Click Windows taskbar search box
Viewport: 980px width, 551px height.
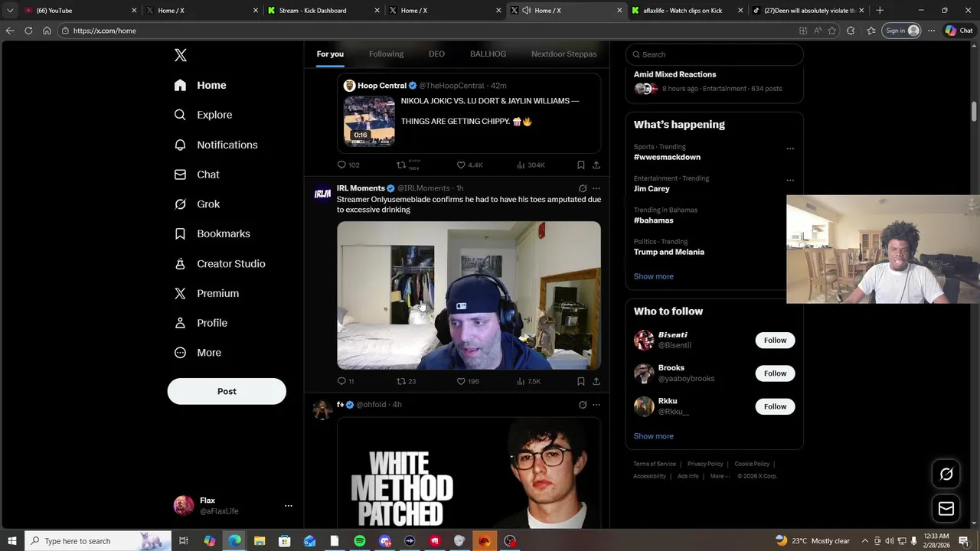pos(98,541)
